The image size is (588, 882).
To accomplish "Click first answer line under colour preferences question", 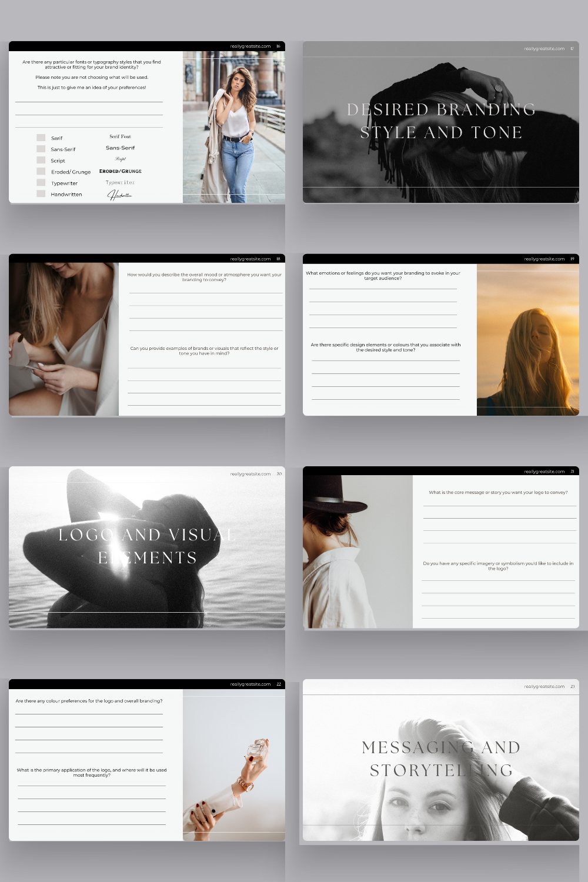I will pos(89,713).
